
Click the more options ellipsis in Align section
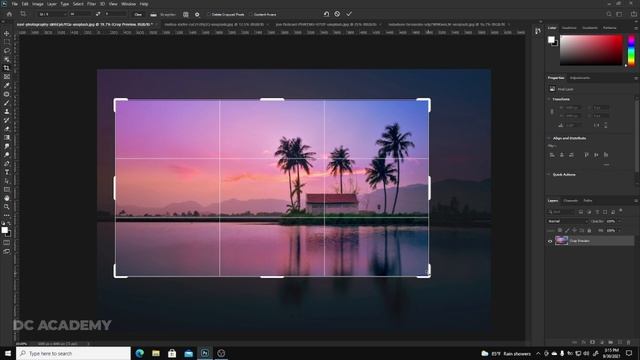607,164
